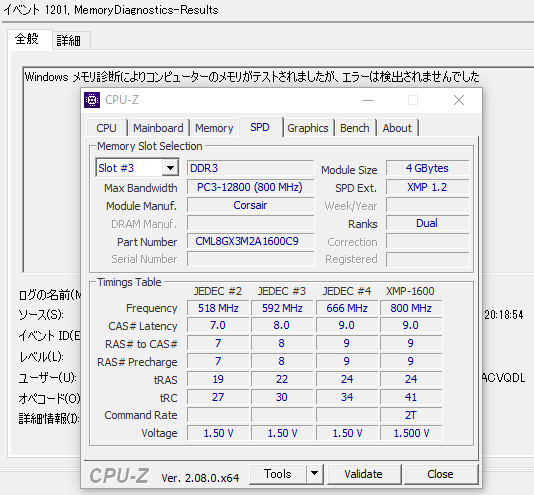Open the About tab
Image resolution: width=534 pixels, height=495 pixels.
click(397, 128)
